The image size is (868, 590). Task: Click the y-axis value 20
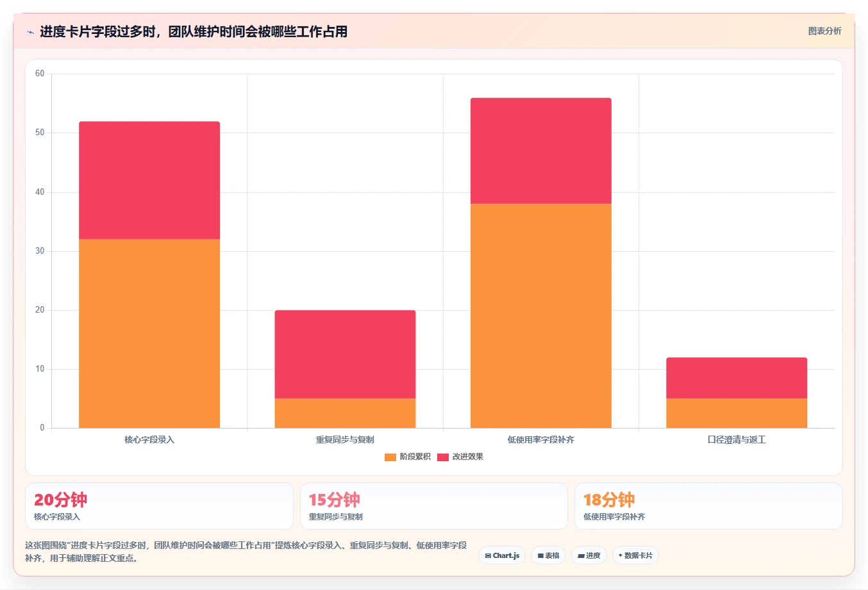click(x=40, y=310)
